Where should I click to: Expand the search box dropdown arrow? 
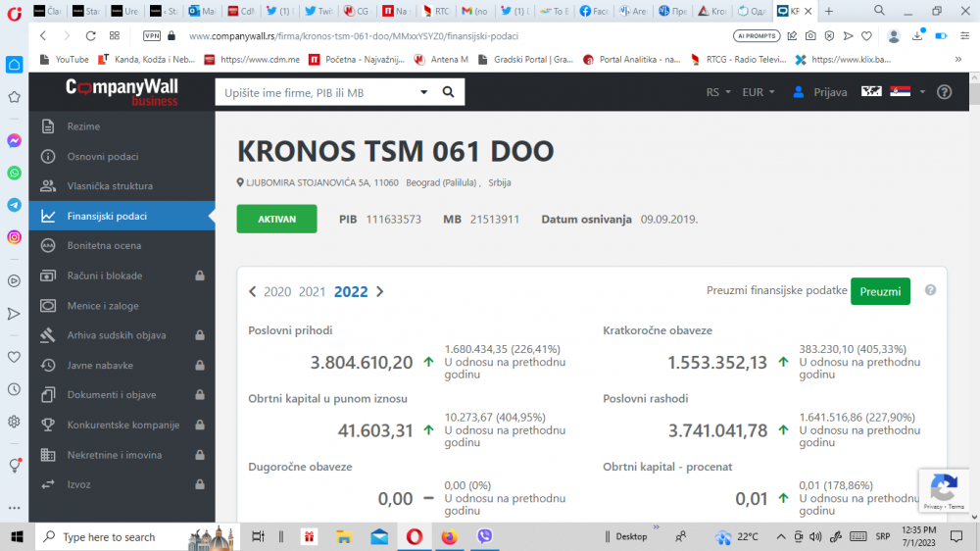pos(424,92)
